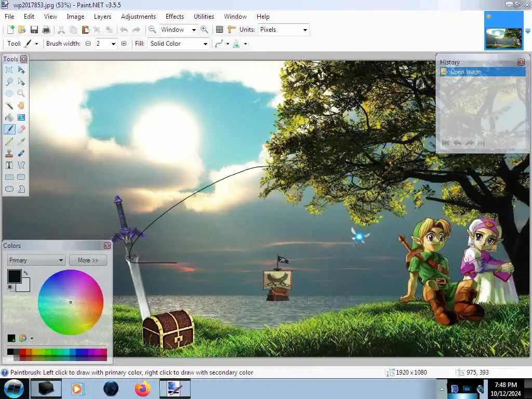Select the Line/Curve tool
The image size is (532, 399).
[21, 165]
